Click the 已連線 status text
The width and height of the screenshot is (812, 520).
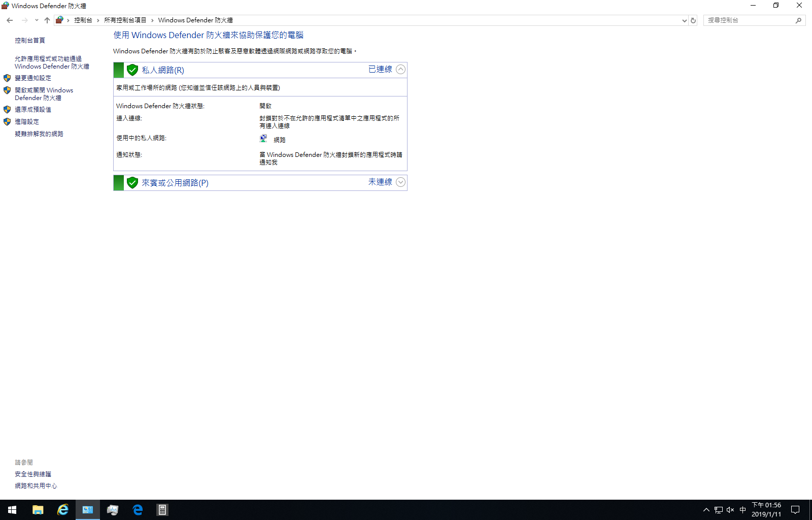point(380,70)
